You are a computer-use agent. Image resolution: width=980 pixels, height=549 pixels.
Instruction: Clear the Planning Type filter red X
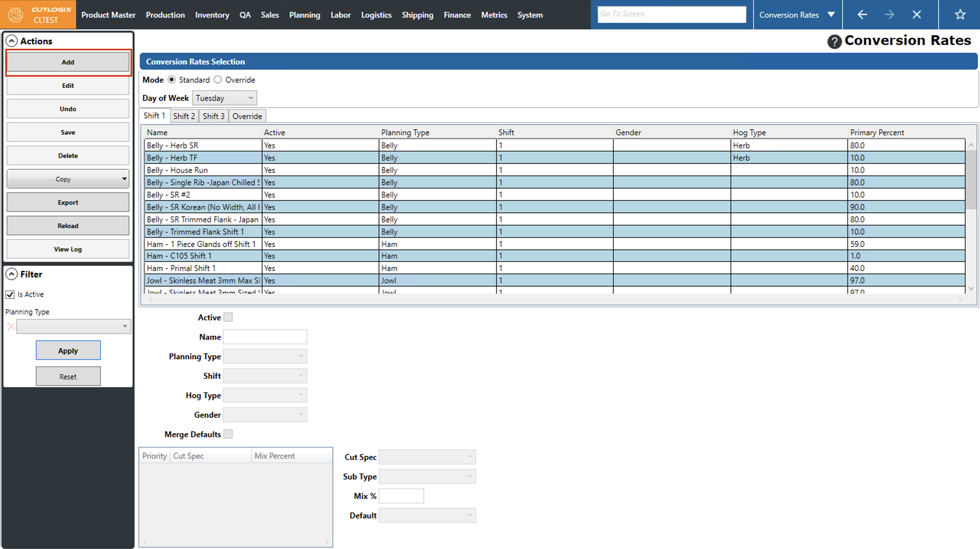click(x=11, y=326)
